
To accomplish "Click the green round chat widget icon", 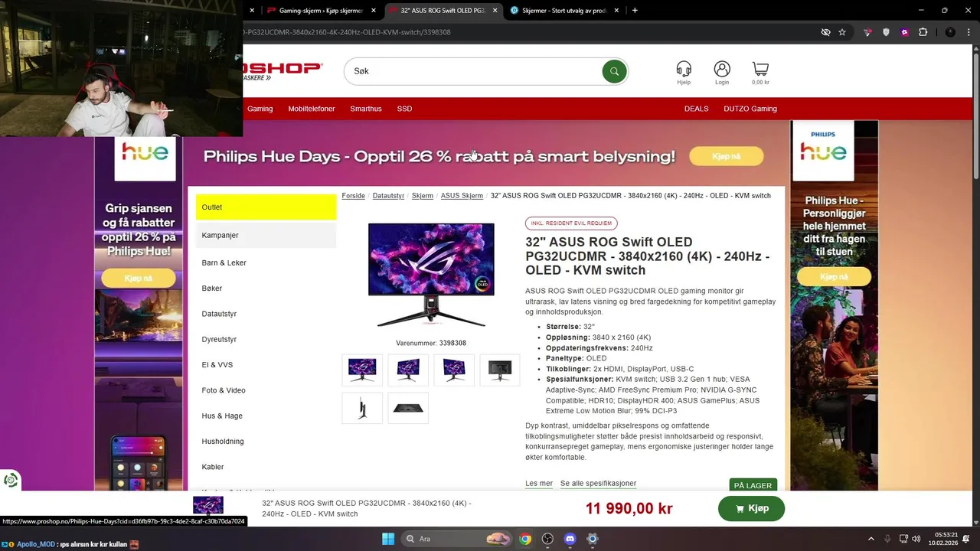I will click(x=11, y=481).
